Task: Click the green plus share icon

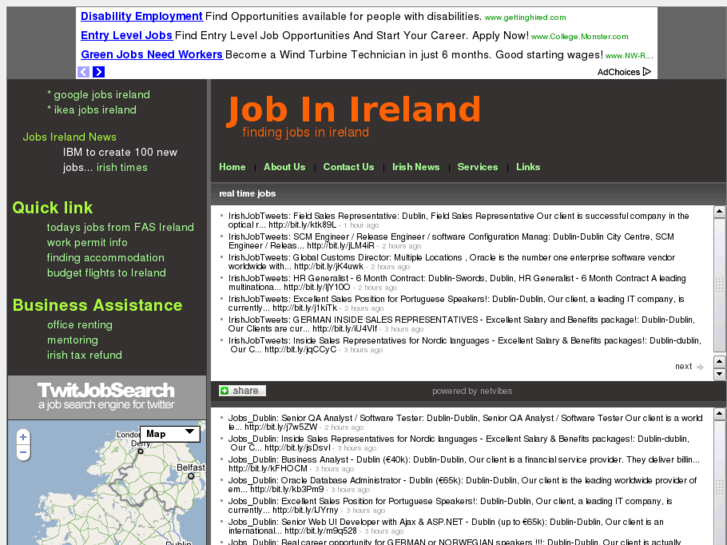Action: [224, 391]
